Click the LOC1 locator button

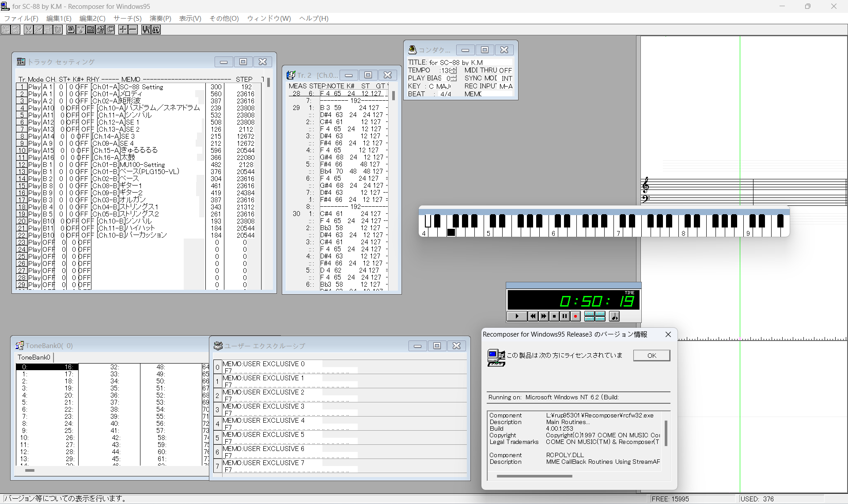click(x=589, y=314)
